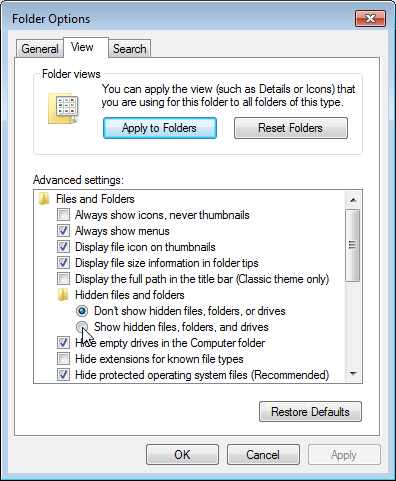The width and height of the screenshot is (396, 481).
Task: Click the Advanced settings scrollbar thumb
Action: click(353, 245)
